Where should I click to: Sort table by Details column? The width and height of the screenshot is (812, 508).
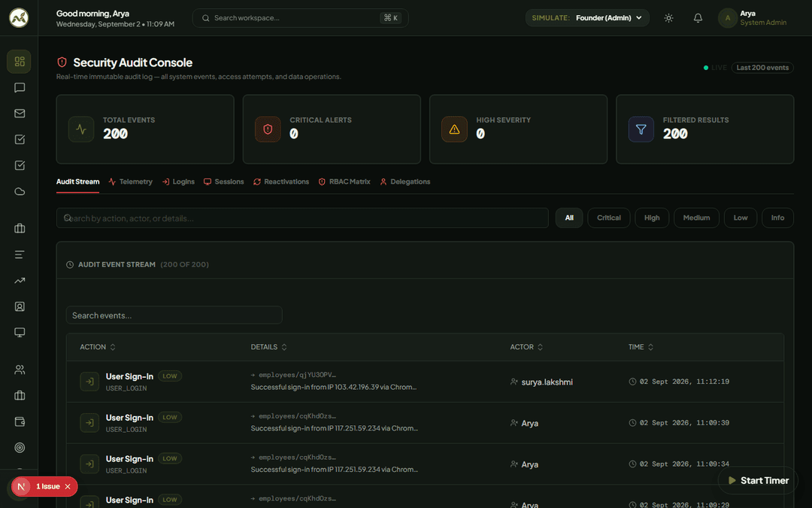tap(268, 347)
